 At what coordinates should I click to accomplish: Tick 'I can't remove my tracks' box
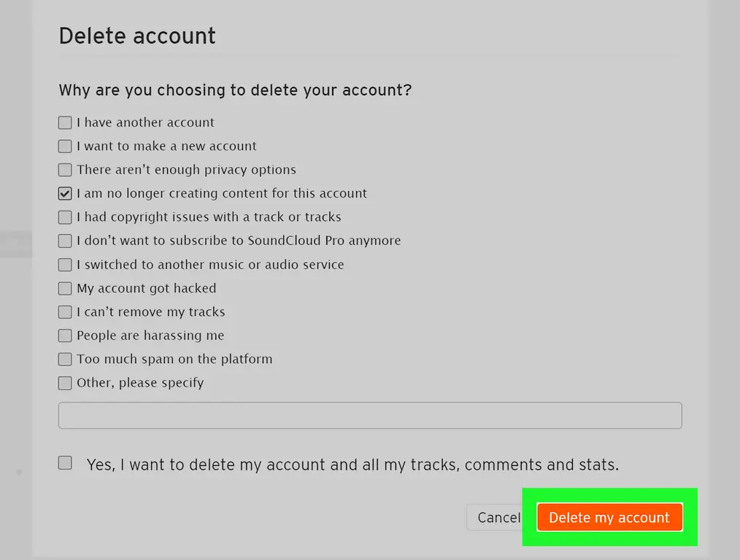pyautogui.click(x=65, y=311)
